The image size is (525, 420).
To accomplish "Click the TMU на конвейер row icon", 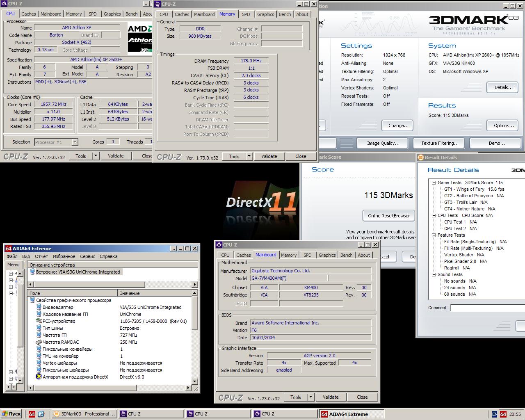I will 39,356.
